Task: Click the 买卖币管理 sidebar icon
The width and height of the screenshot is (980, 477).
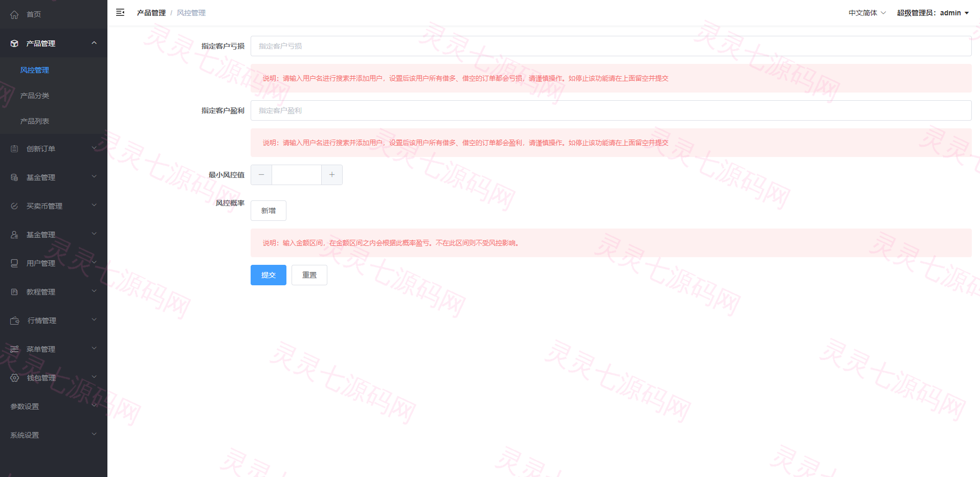Action: click(x=14, y=206)
